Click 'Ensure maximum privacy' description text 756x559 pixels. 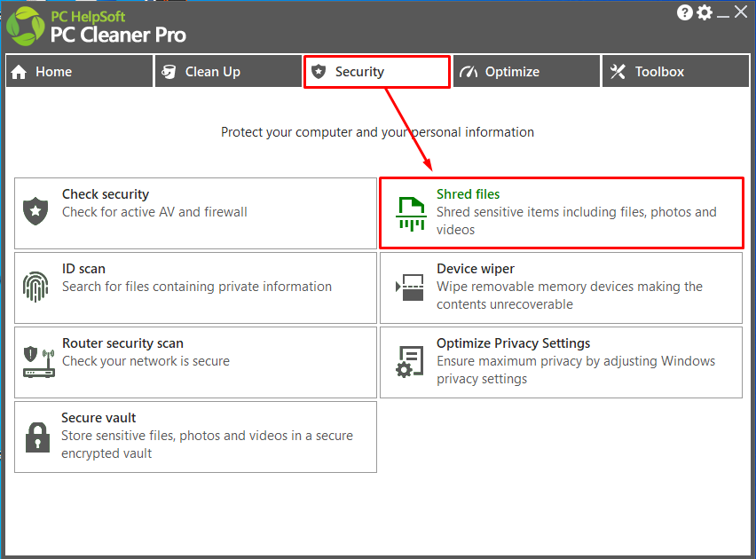[576, 370]
